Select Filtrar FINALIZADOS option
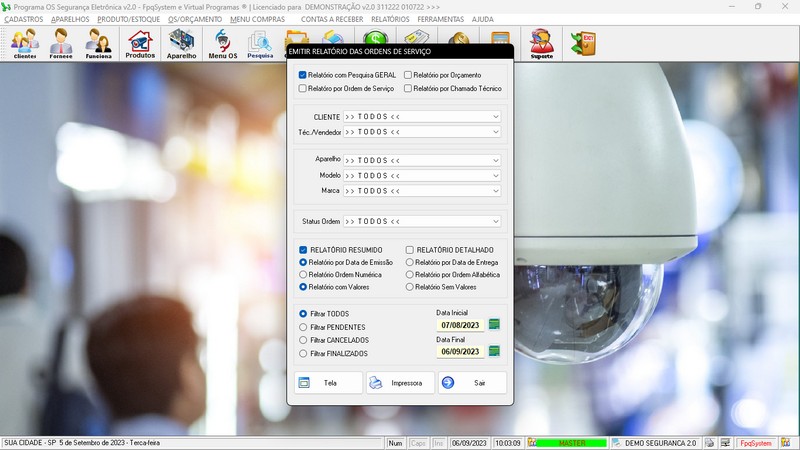 click(x=303, y=353)
